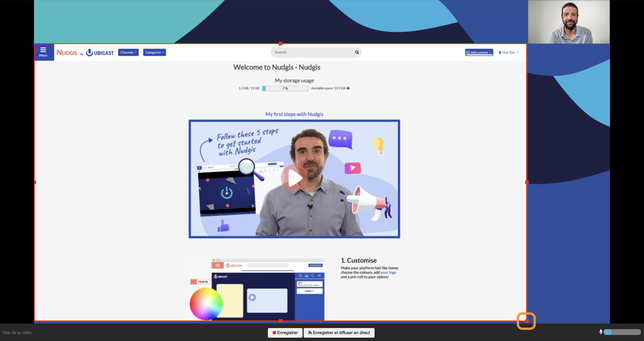Click the top-center red selection handle
Image resolution: width=644 pixels, height=341 pixels.
tap(280, 44)
